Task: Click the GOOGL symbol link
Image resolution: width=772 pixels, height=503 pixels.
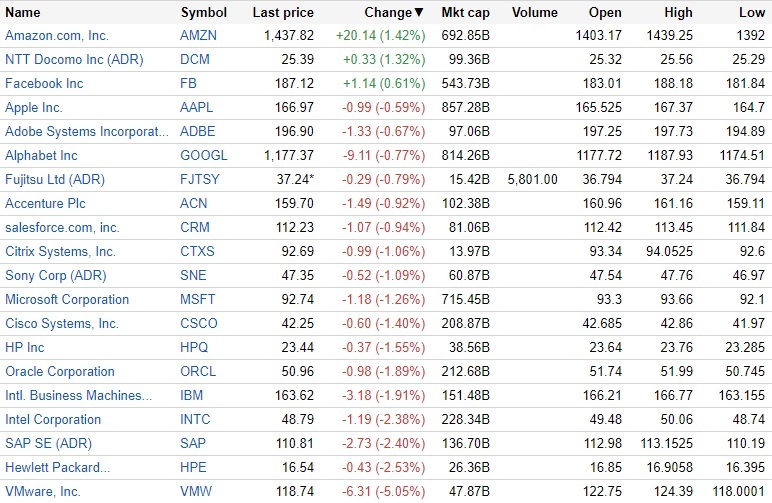Action: coord(203,155)
